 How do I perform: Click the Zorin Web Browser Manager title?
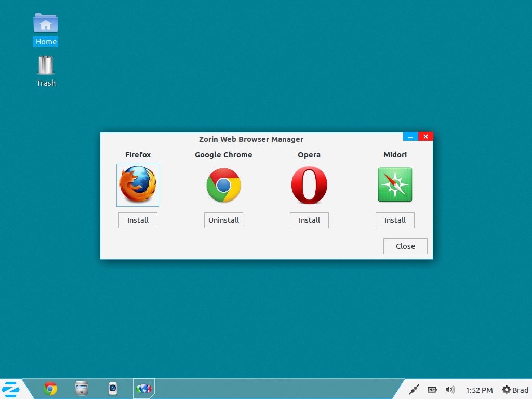[x=251, y=139]
